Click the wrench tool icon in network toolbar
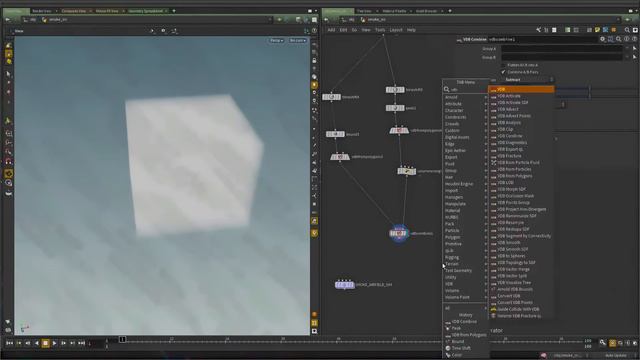The height and width of the screenshot is (360, 640). coord(538,30)
